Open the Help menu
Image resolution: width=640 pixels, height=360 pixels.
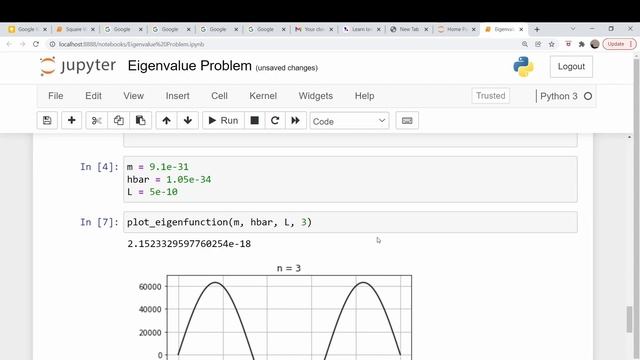point(364,96)
